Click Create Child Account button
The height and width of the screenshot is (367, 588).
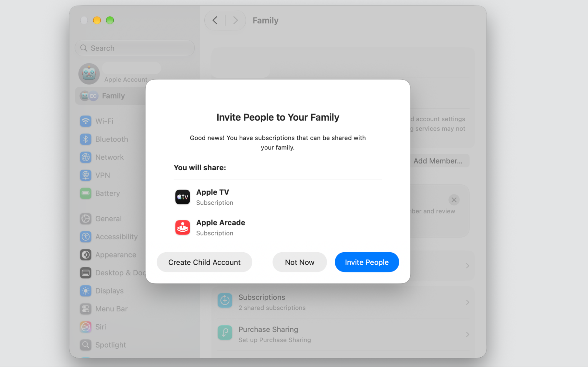coord(204,262)
